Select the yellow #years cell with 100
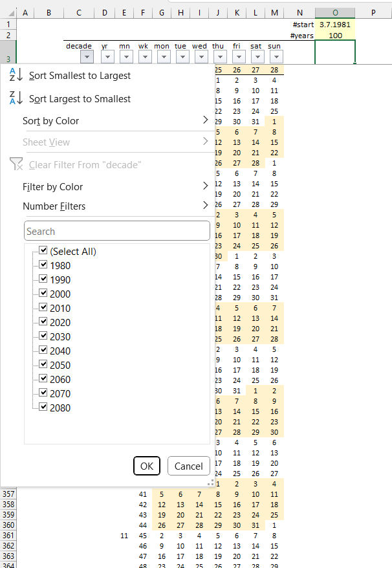This screenshot has height=568, width=392. pyautogui.click(x=335, y=35)
